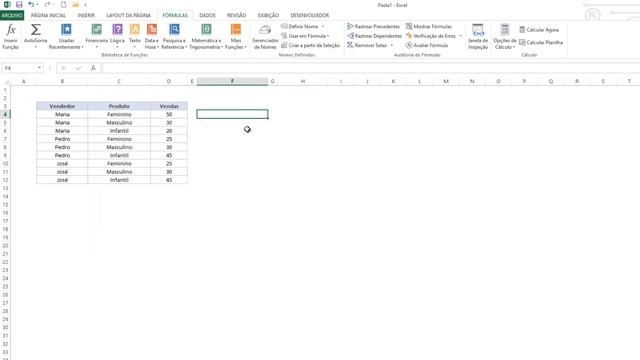Click cell with value 50
The height and width of the screenshot is (360, 640).
(x=169, y=114)
